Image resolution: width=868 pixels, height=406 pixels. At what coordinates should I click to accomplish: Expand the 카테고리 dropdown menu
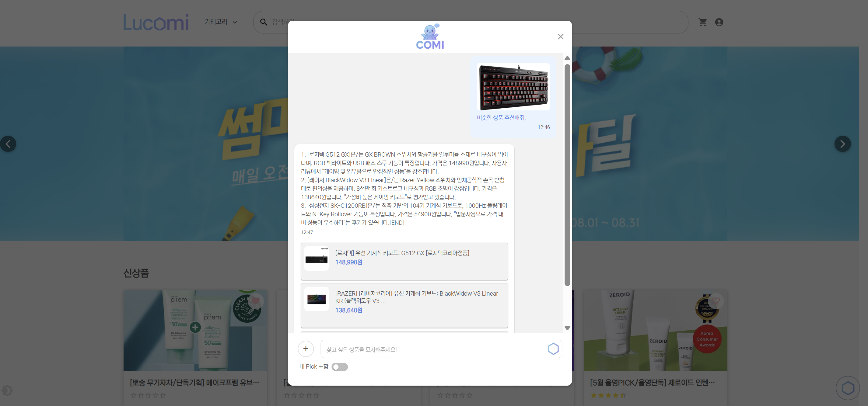point(221,22)
